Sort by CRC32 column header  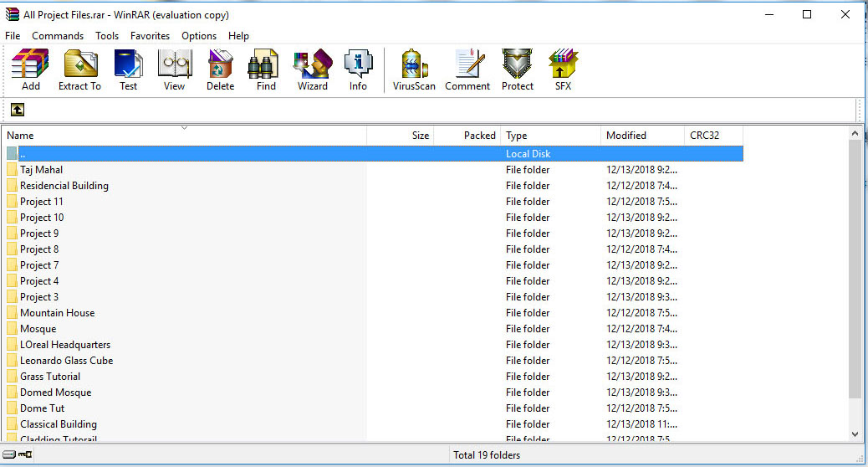tap(713, 136)
